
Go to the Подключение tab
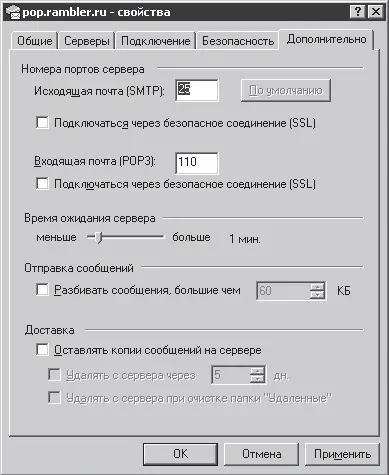156,41
